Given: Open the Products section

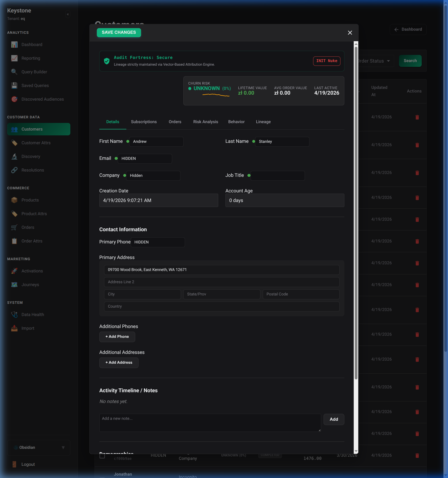Looking at the screenshot, I should point(30,200).
